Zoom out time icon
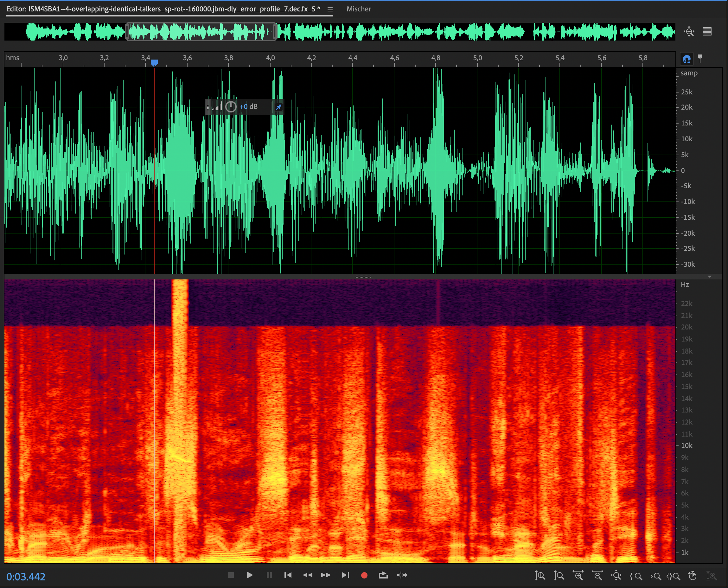Screen dimensions: 728x588 coord(597,575)
